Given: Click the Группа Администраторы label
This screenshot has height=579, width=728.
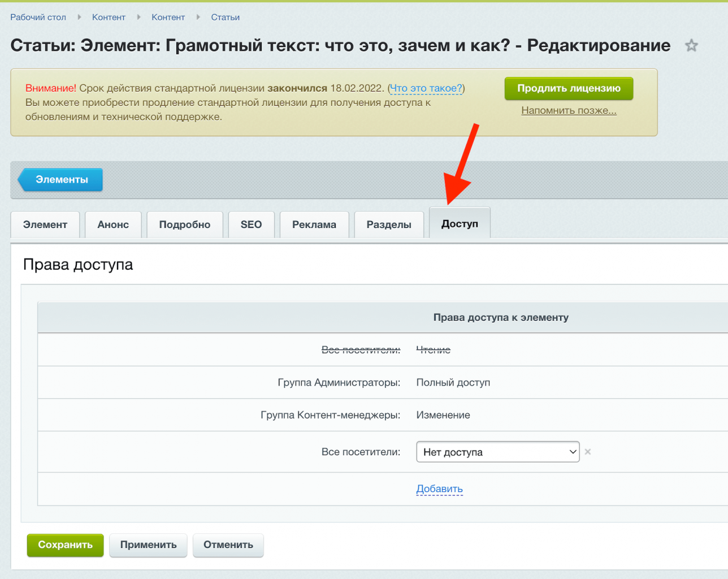Looking at the screenshot, I should [339, 382].
